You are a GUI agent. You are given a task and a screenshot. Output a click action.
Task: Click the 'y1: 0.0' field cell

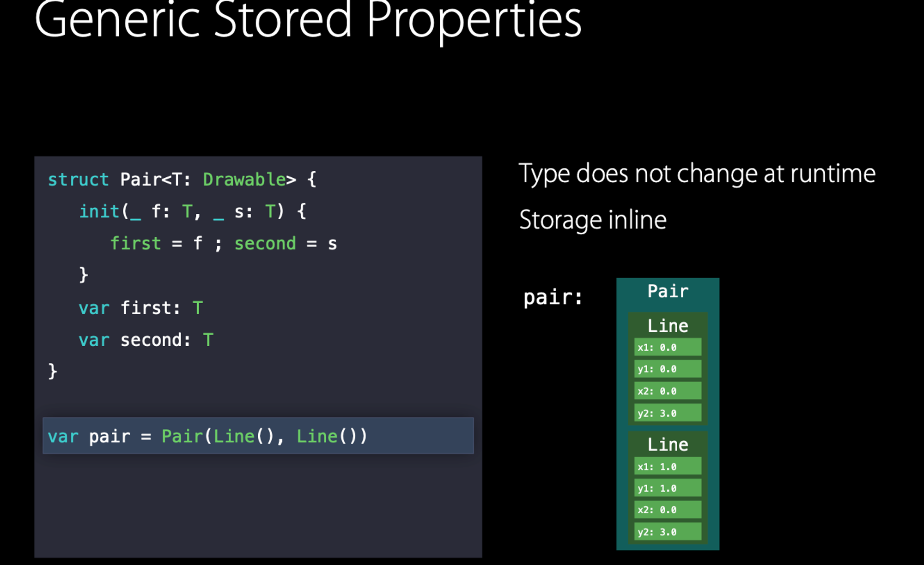click(x=668, y=369)
